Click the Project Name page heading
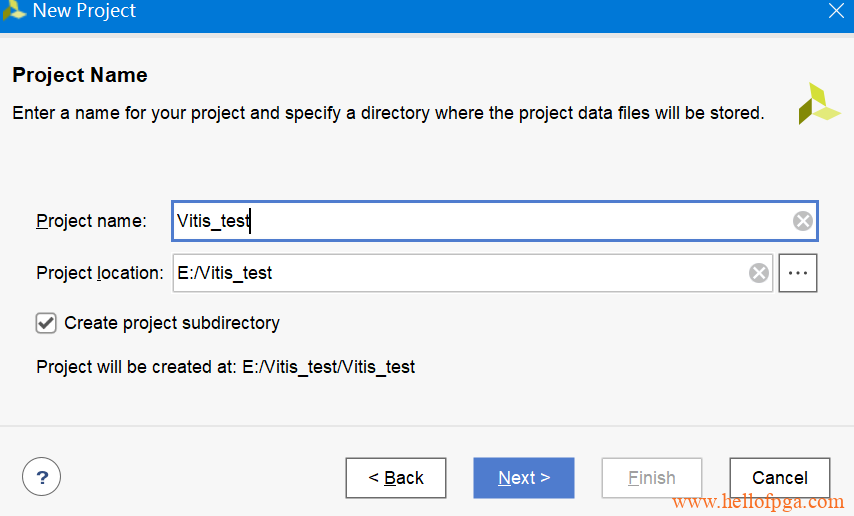The height and width of the screenshot is (516, 854). pyautogui.click(x=80, y=75)
